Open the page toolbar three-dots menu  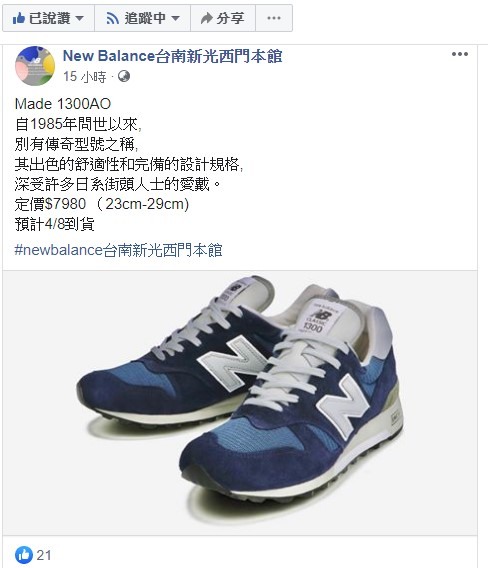point(274,18)
